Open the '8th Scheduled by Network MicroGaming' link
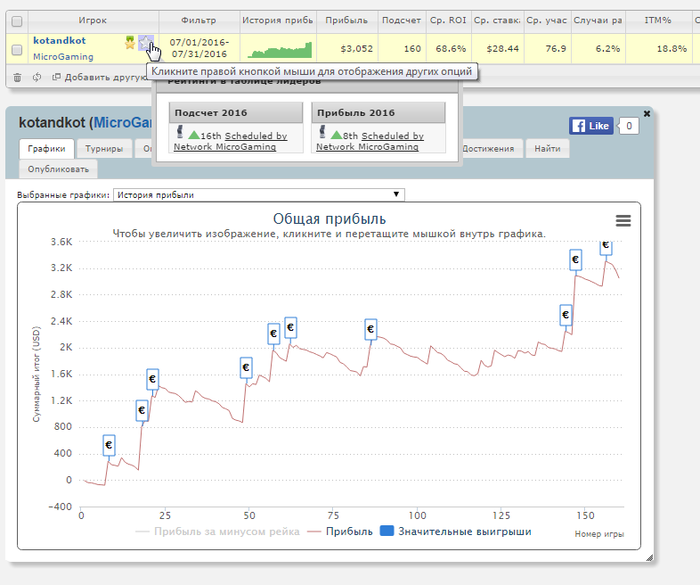The image size is (700, 585). pyautogui.click(x=370, y=141)
